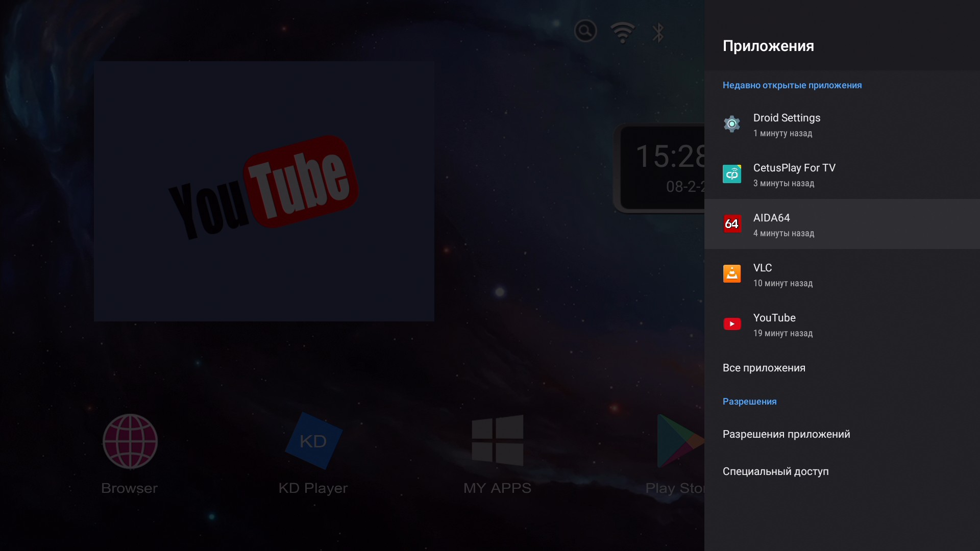This screenshot has height=551, width=980.
Task: Select the Droid Settings entry label
Action: (787, 118)
